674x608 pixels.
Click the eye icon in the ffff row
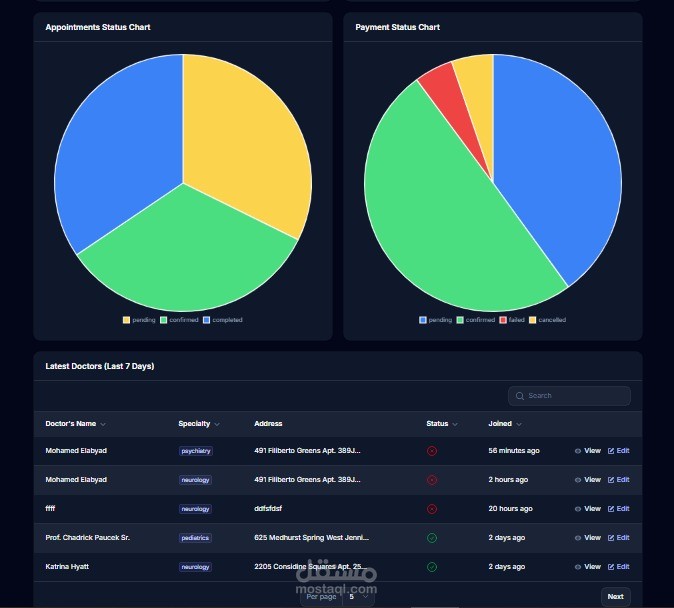578,509
